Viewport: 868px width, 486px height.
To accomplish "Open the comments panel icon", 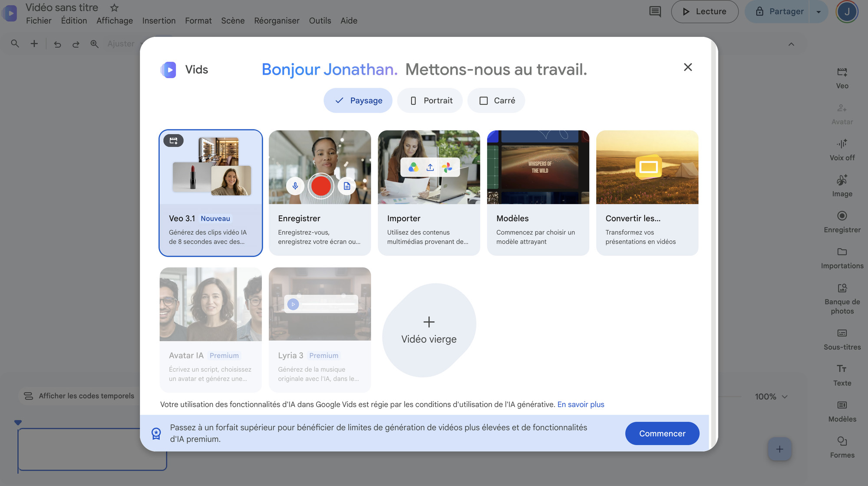I will [x=655, y=12].
